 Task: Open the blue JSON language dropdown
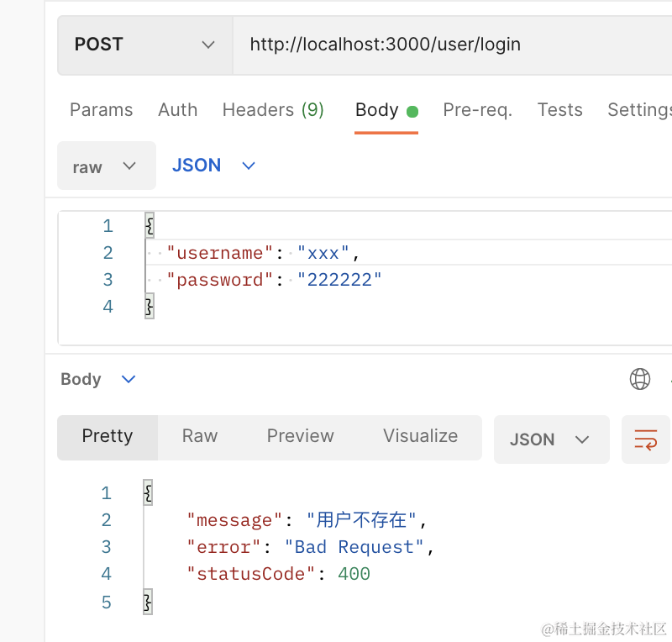[213, 166]
